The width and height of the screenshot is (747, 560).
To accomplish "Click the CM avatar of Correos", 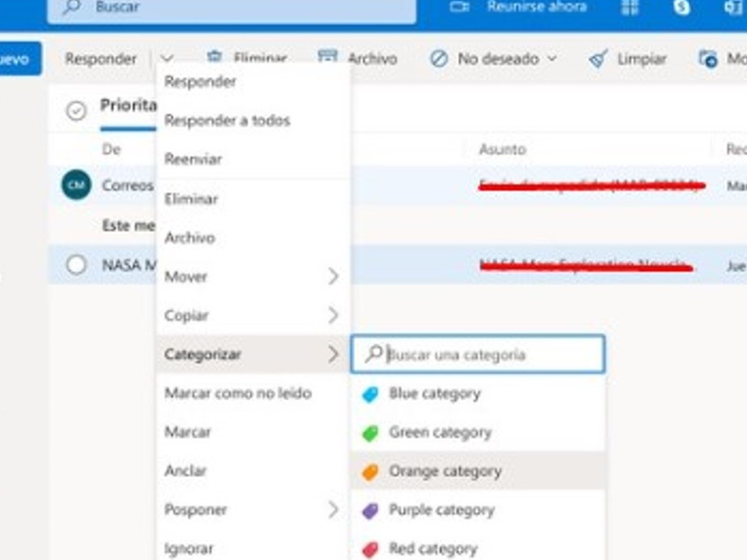I will pyautogui.click(x=76, y=184).
